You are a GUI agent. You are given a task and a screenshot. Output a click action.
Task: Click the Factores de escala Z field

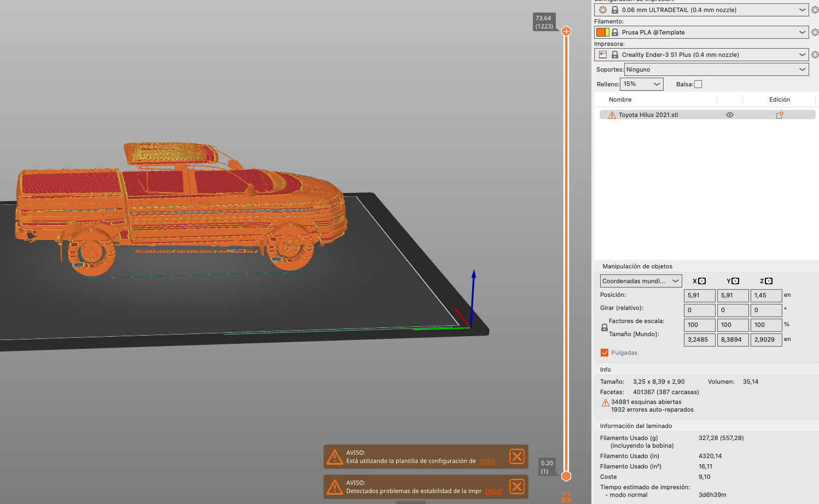[x=766, y=325]
